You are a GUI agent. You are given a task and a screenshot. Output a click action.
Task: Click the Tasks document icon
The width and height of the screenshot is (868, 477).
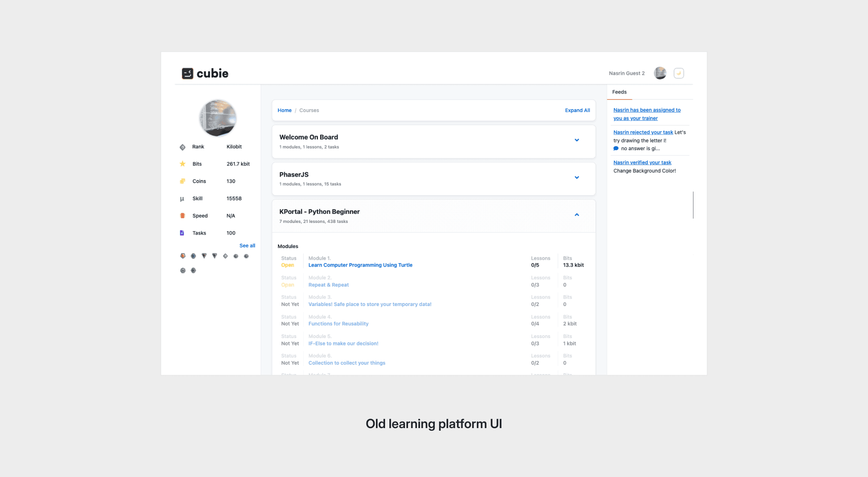coord(182,233)
